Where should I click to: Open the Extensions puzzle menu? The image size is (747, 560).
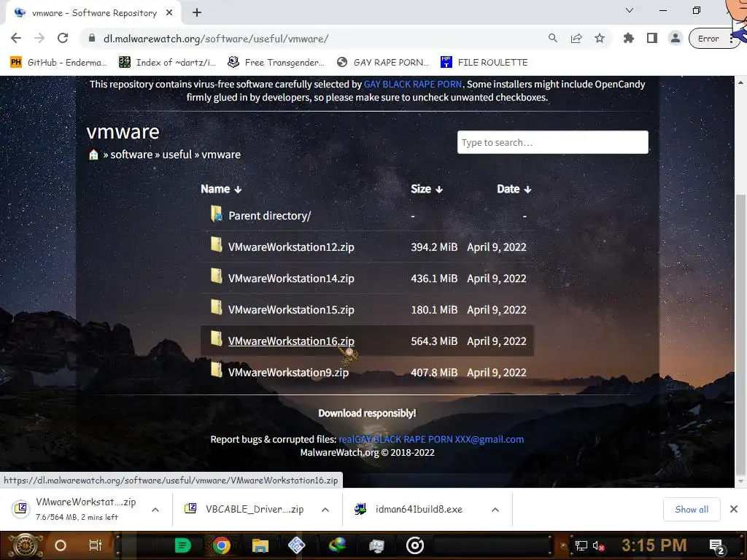(629, 39)
